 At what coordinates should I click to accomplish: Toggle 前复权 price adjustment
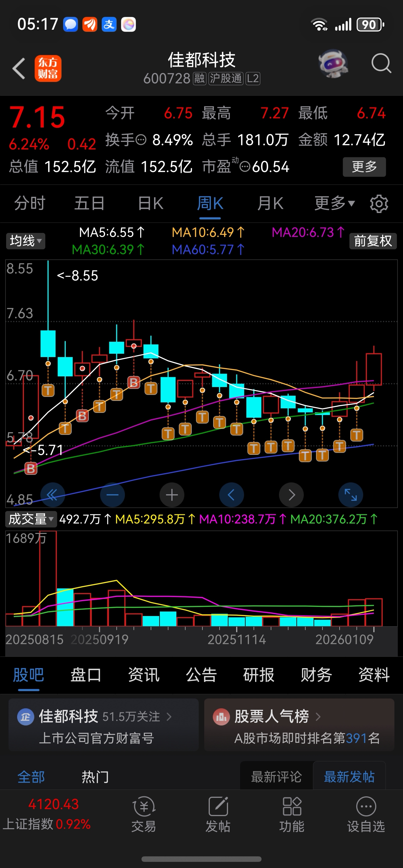coord(373,241)
